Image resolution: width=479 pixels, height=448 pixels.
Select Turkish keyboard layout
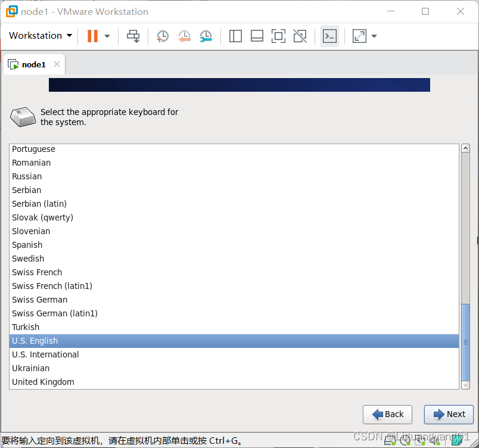tap(234, 327)
